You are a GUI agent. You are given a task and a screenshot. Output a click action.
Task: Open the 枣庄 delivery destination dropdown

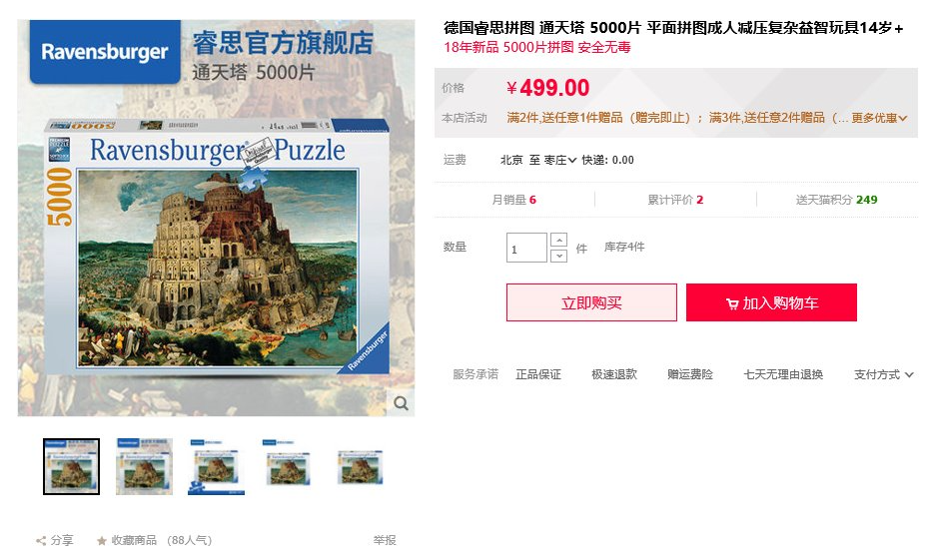(560, 160)
